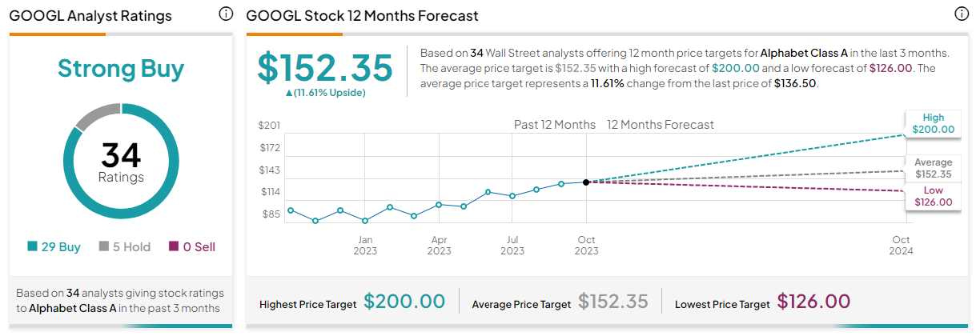
Task: Click the Strong Buy consensus heading
Action: click(121, 69)
